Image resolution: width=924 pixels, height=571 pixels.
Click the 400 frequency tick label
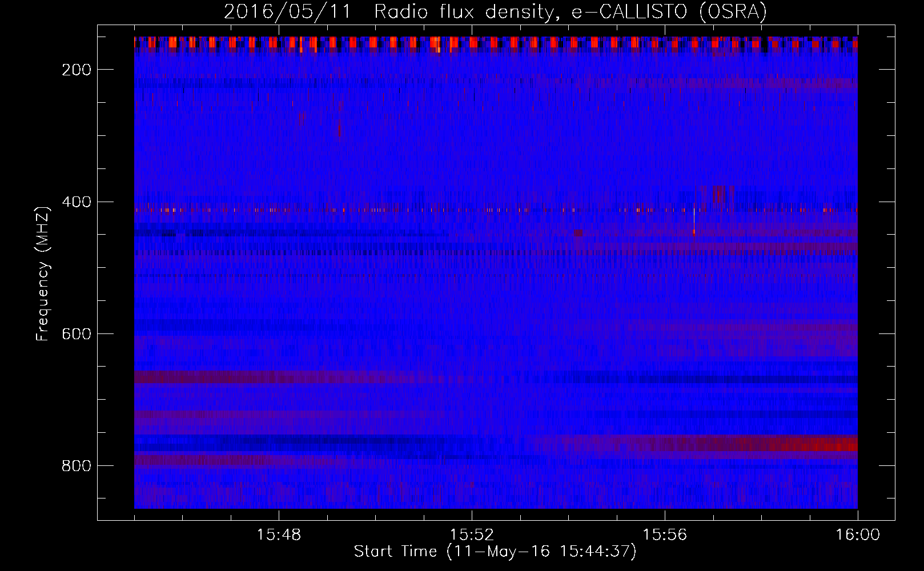pyautogui.click(x=77, y=202)
